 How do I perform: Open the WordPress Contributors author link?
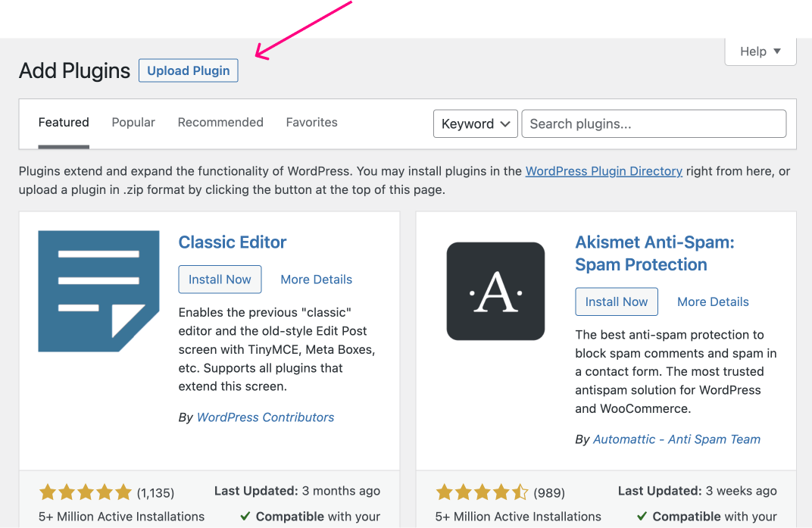coord(265,417)
